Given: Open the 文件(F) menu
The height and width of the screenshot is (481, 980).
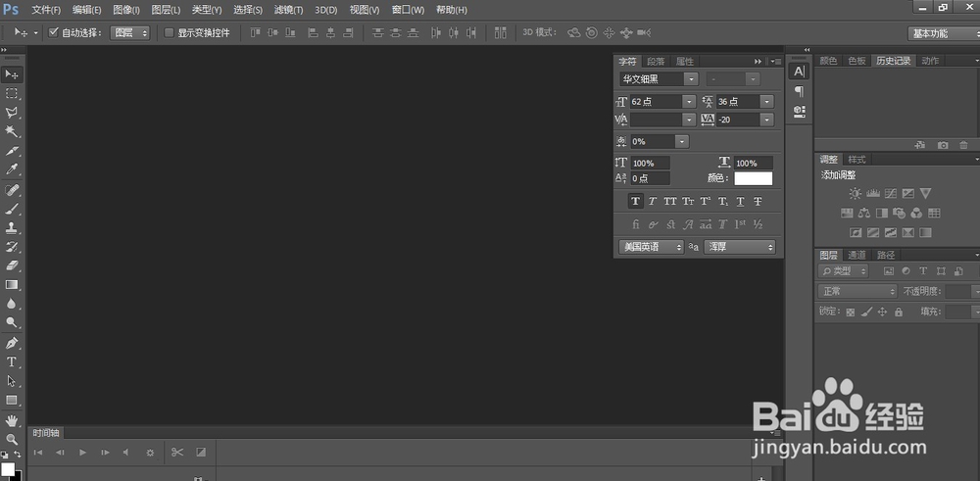Looking at the screenshot, I should tap(46, 10).
